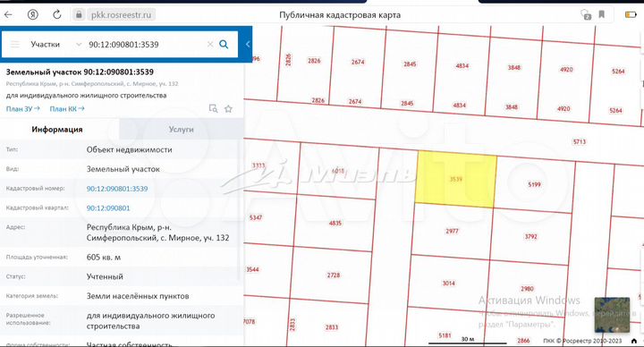644x347 pixels.
Task: Click the upper 3848 label on the map
Action: tap(513, 67)
